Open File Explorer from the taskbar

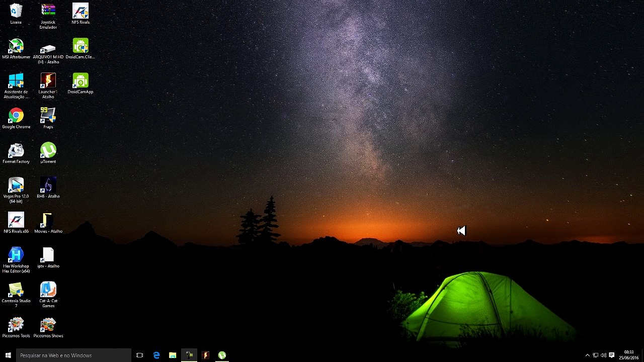click(173, 355)
